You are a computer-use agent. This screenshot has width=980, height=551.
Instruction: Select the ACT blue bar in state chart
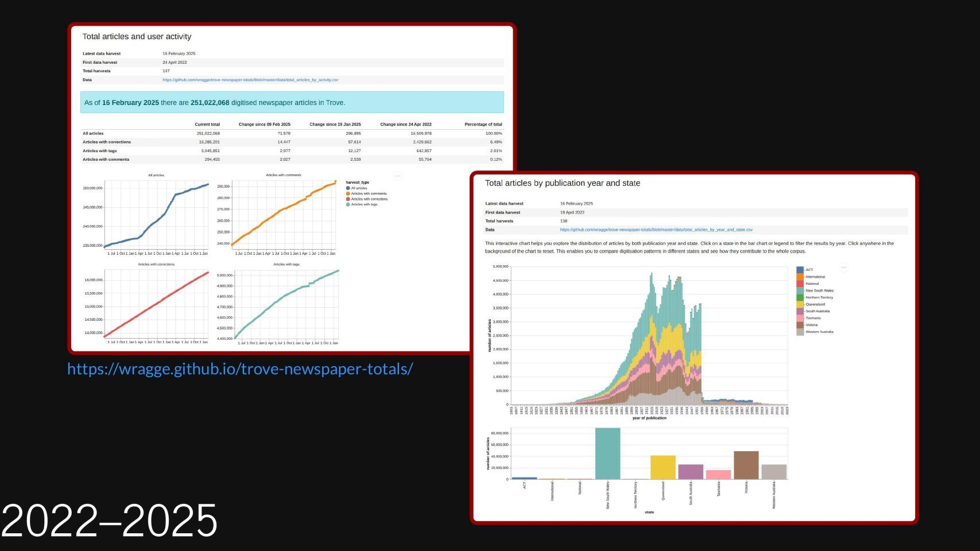pyautogui.click(x=524, y=478)
